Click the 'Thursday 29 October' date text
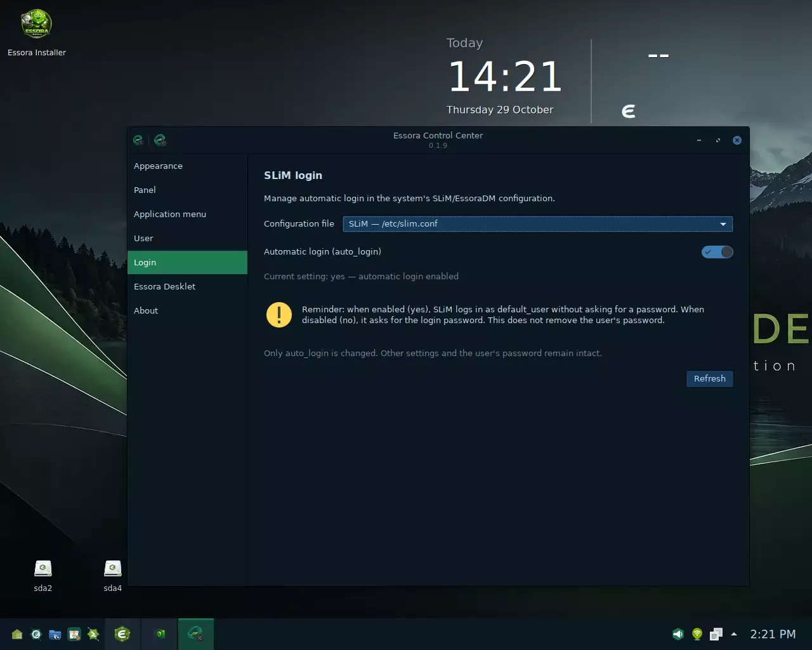Screen dimensions: 812x650 click(500, 110)
